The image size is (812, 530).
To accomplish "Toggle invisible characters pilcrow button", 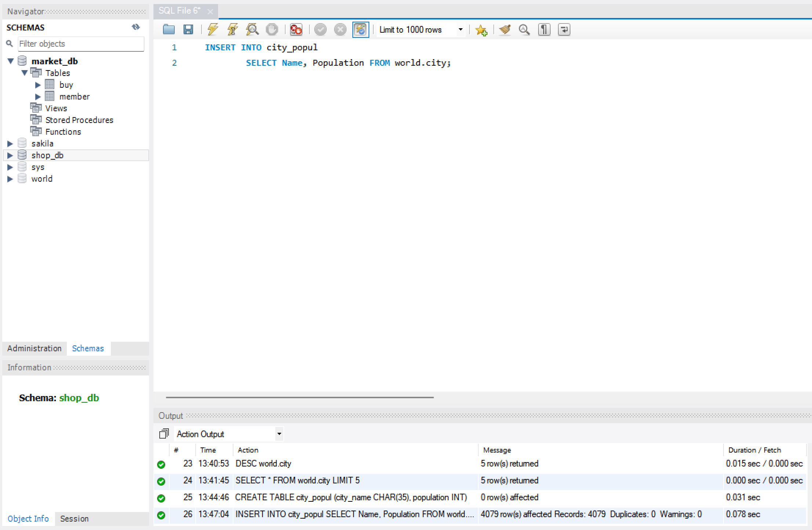I will (544, 29).
